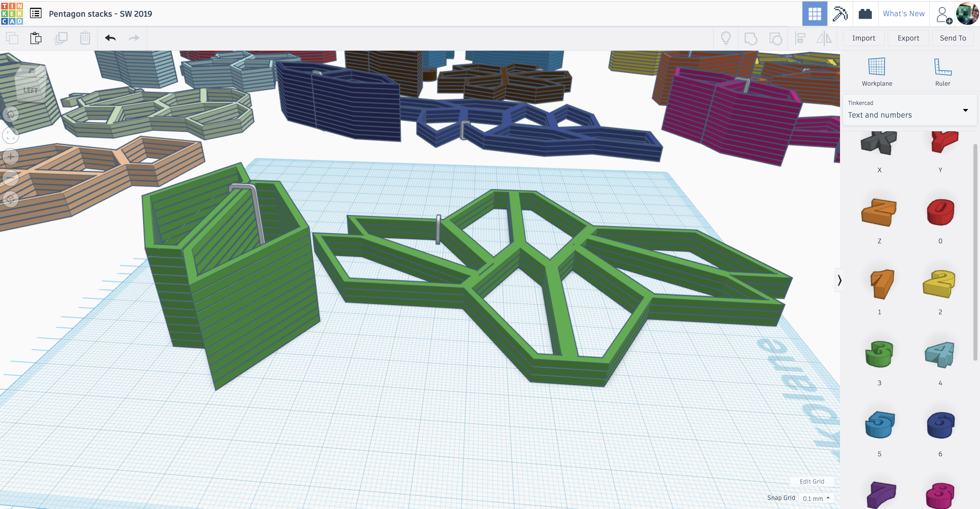This screenshot has width=980, height=509.
Task: Click the Ungroup shapes icon
Action: pyautogui.click(x=775, y=38)
